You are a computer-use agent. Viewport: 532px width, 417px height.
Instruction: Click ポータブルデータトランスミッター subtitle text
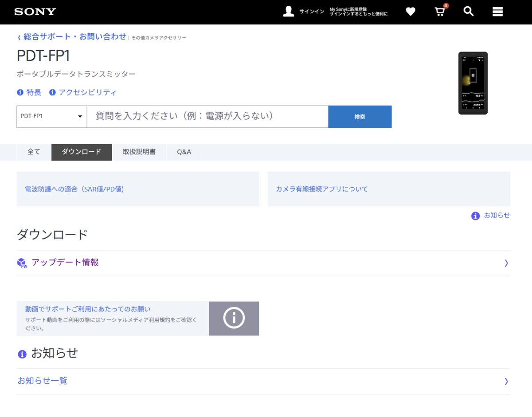[76, 74]
